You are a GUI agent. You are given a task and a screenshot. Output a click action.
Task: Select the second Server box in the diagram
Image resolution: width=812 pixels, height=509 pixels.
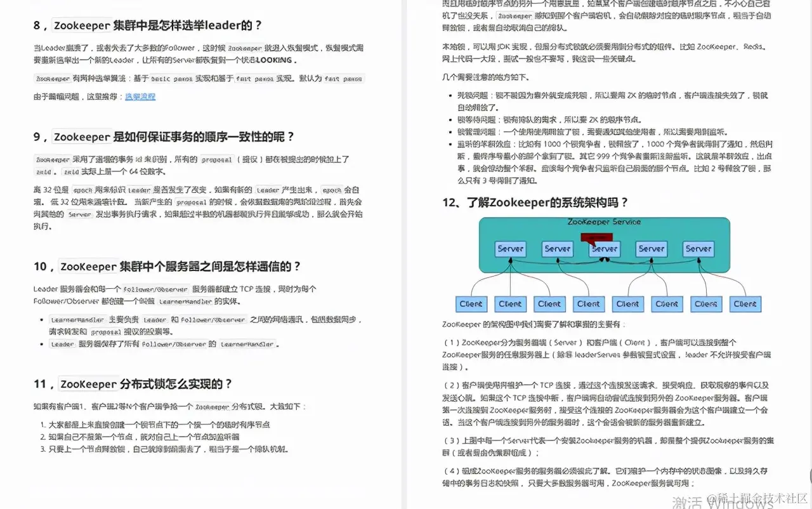556,249
